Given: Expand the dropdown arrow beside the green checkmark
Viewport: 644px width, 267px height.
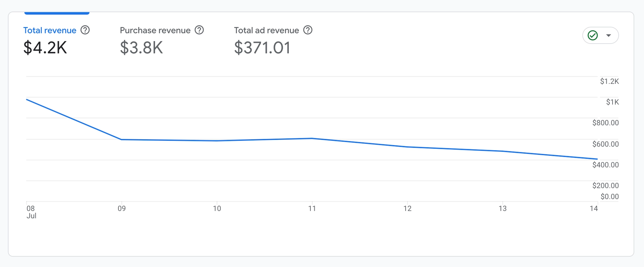Looking at the screenshot, I should click(x=608, y=35).
